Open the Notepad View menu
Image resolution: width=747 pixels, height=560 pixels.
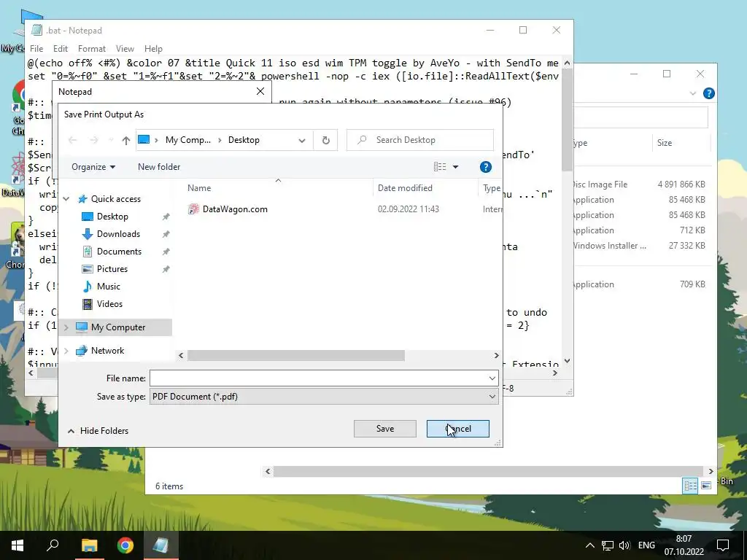click(x=125, y=49)
